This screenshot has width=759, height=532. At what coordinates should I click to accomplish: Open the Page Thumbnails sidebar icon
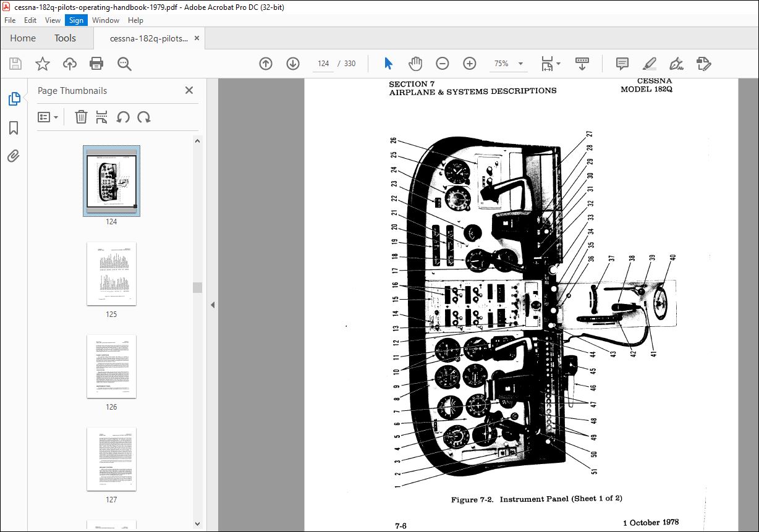tap(14, 98)
